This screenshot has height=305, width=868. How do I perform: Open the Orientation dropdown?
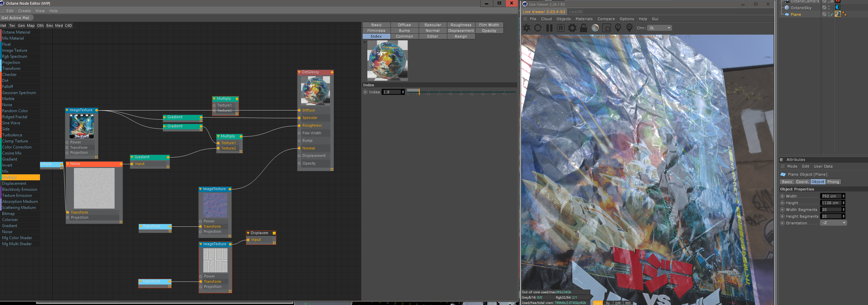point(833,223)
